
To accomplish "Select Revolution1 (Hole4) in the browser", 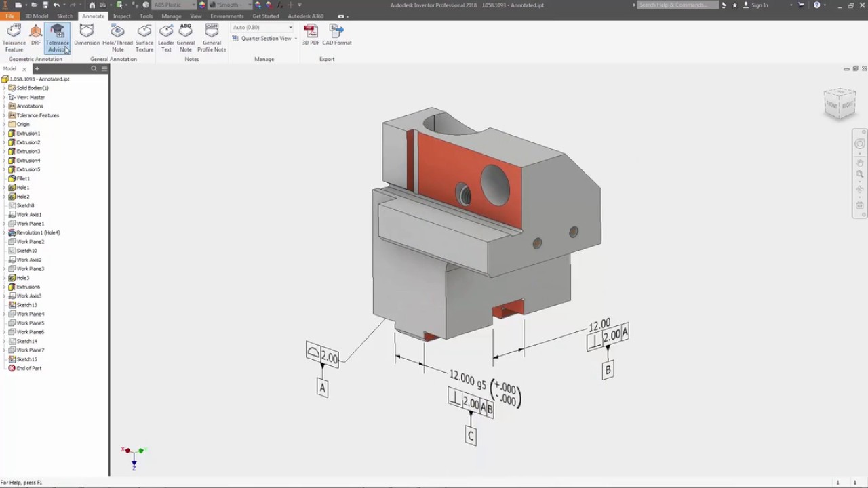I will [x=38, y=232].
